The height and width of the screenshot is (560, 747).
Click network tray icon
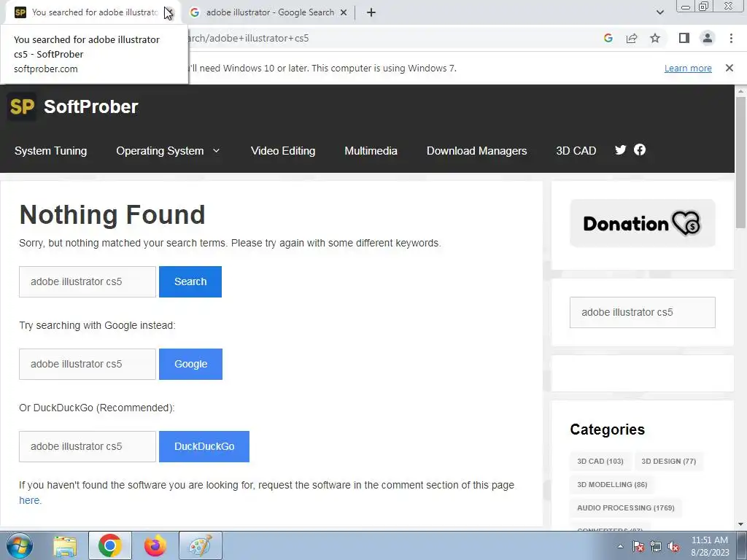(656, 547)
